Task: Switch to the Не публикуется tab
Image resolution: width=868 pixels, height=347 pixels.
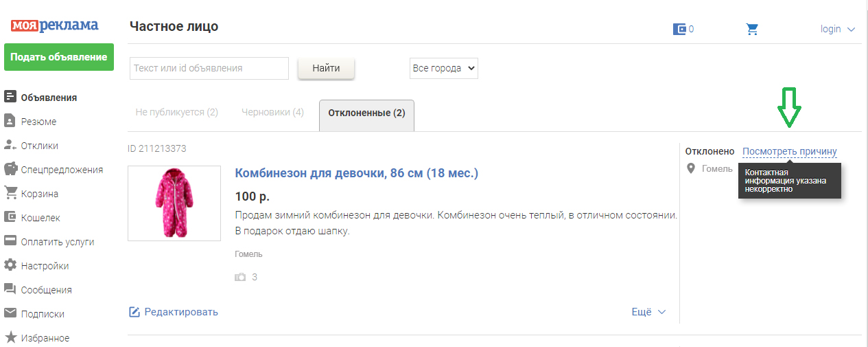Action: tap(176, 112)
